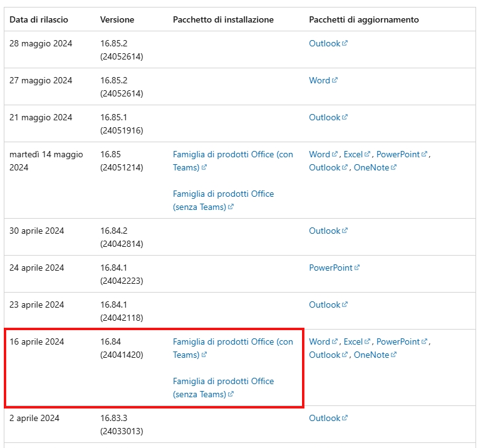Viewport: 483px width, 448px height.
Task: Select the date '16 aprile 2024'
Action: pyautogui.click(x=37, y=341)
